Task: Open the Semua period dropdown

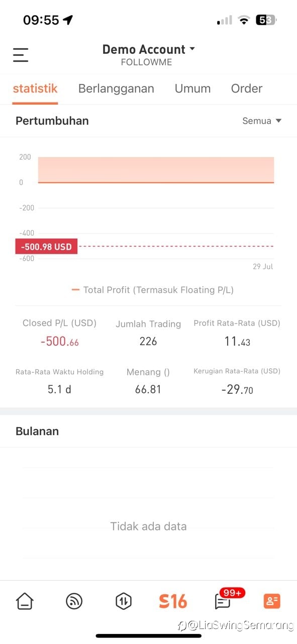Action: [x=262, y=121]
